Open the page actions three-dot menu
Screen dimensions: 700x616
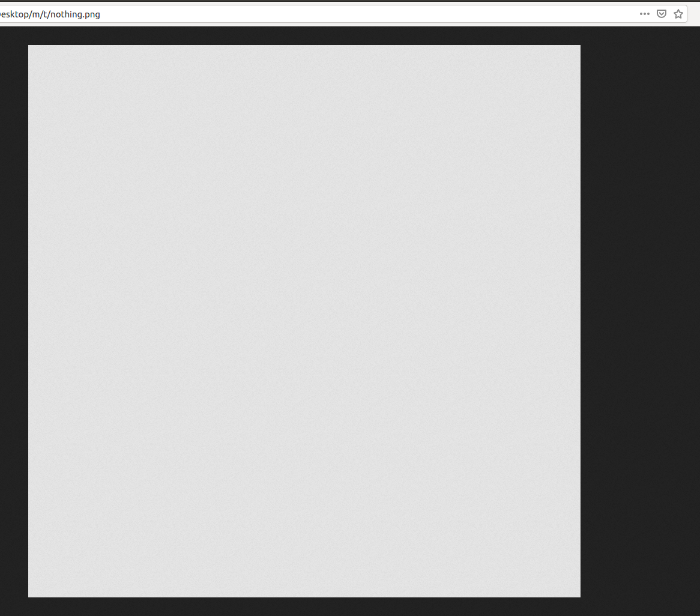coord(644,14)
